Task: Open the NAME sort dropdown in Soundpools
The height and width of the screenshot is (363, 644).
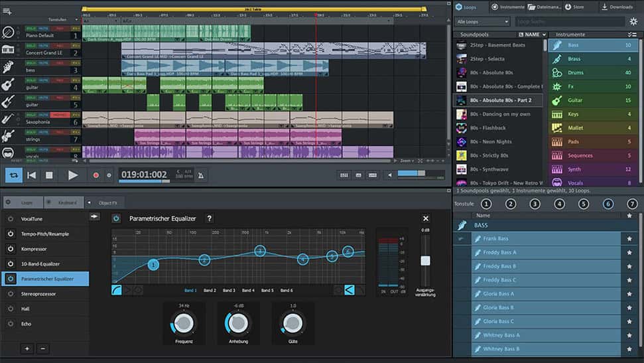Action: coord(533,35)
